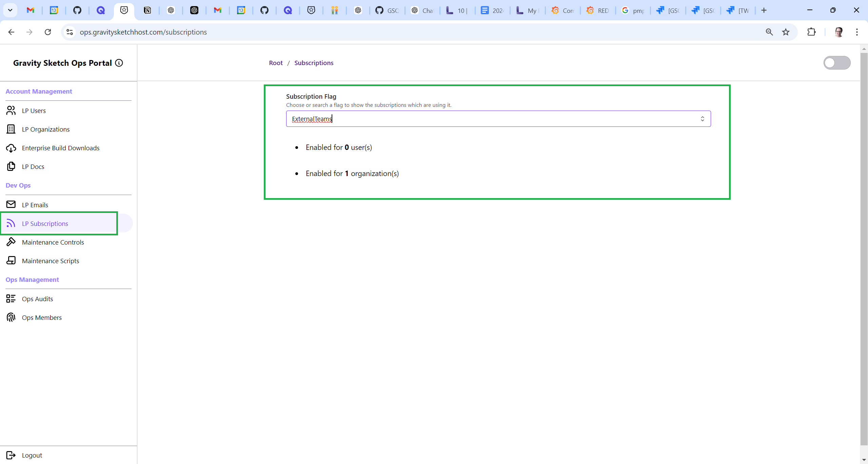868x464 pixels.
Task: Open LP Emails menu item
Action: point(35,205)
